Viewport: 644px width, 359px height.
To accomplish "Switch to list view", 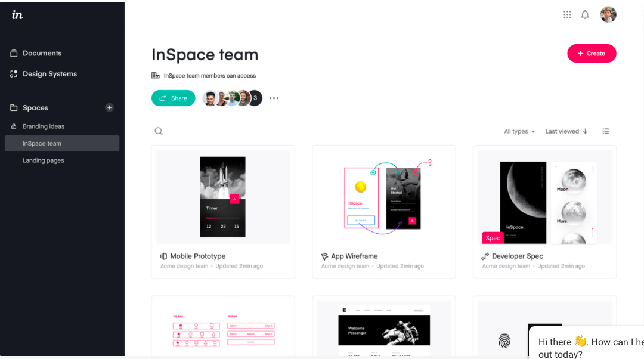I will point(605,131).
